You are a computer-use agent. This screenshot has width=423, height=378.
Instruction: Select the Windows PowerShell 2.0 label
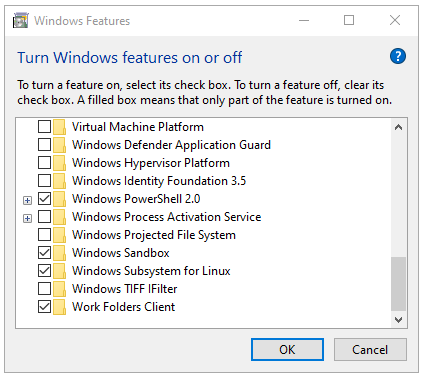(x=136, y=199)
